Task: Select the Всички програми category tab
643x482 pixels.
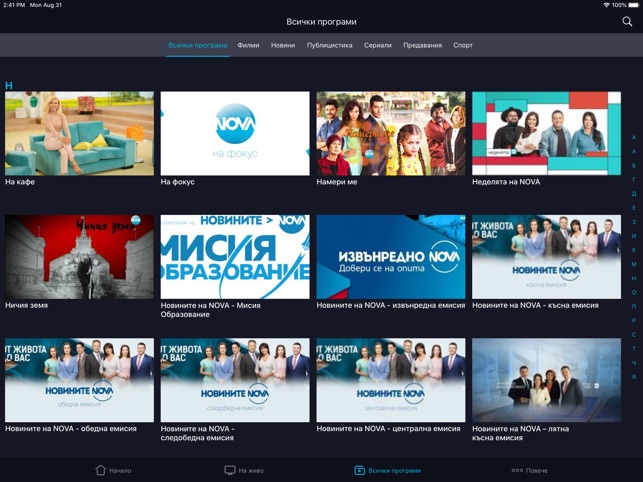Action: click(198, 45)
